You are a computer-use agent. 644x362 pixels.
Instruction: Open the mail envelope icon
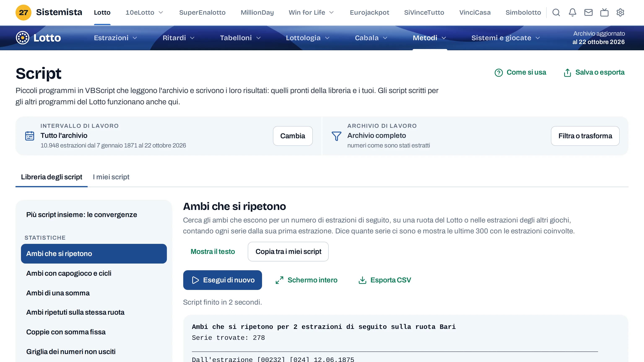pos(588,13)
